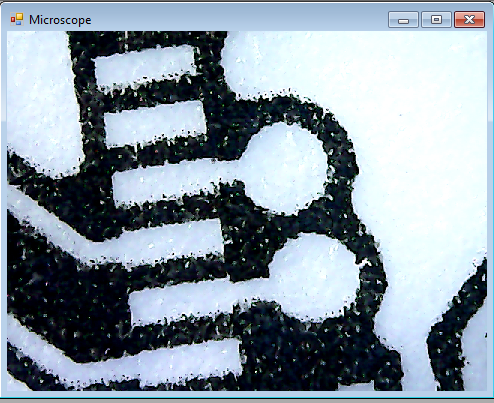Click the Microscope window title text
Viewport: 494px width, 403px height.
pos(60,20)
